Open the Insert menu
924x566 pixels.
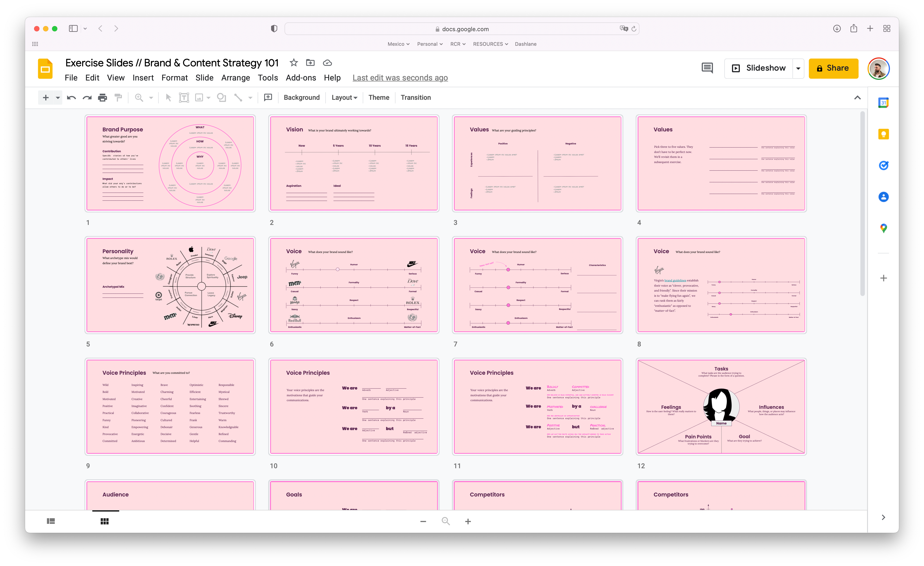(143, 78)
